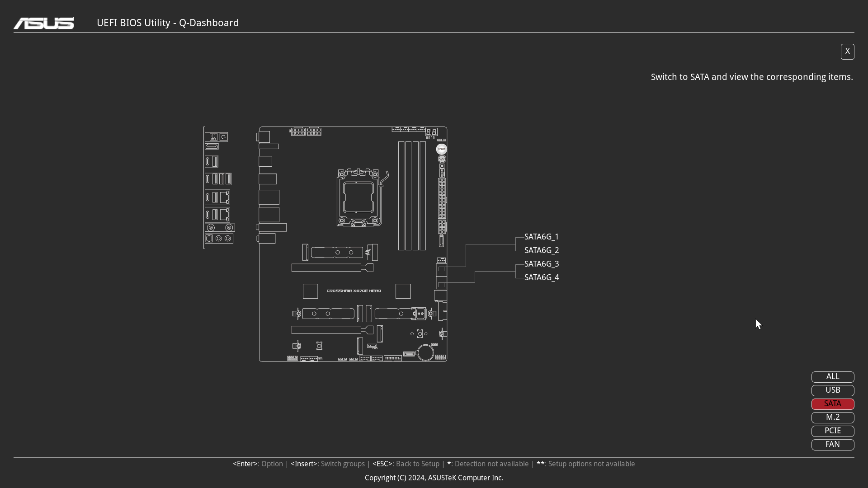
Task: Click the Clear CMOS button on rear I/O
Action: click(223, 137)
